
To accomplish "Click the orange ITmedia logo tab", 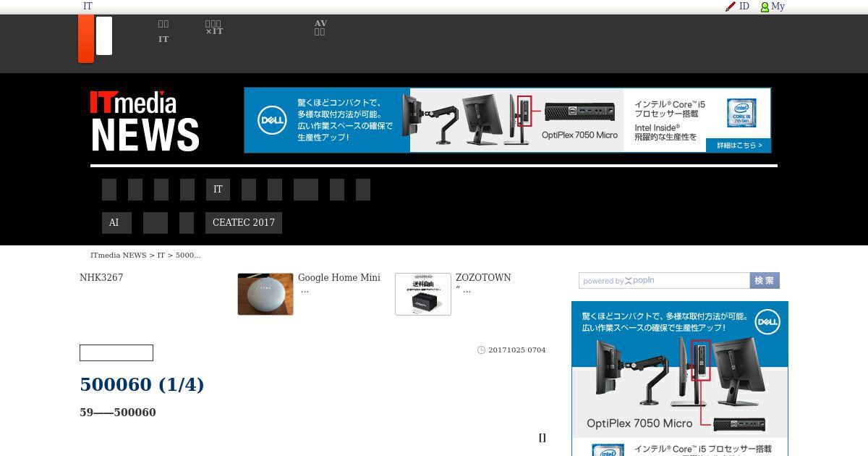I will pyautogui.click(x=86, y=38).
